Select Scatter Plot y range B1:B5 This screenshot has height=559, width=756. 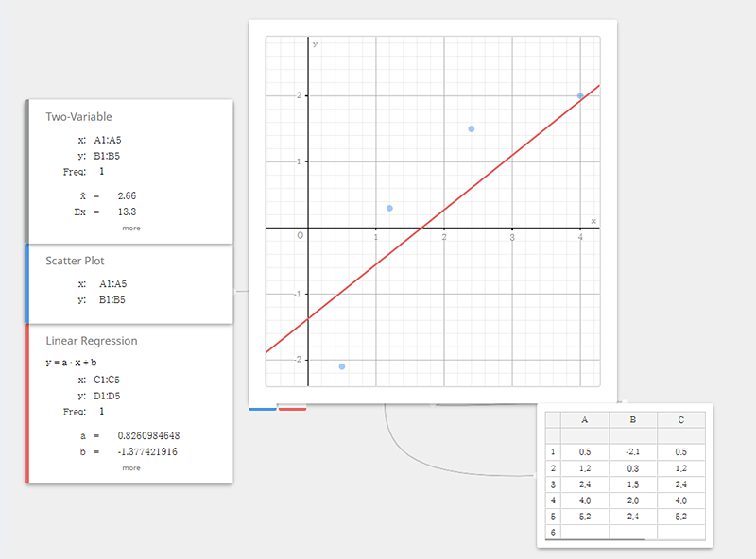pos(112,299)
